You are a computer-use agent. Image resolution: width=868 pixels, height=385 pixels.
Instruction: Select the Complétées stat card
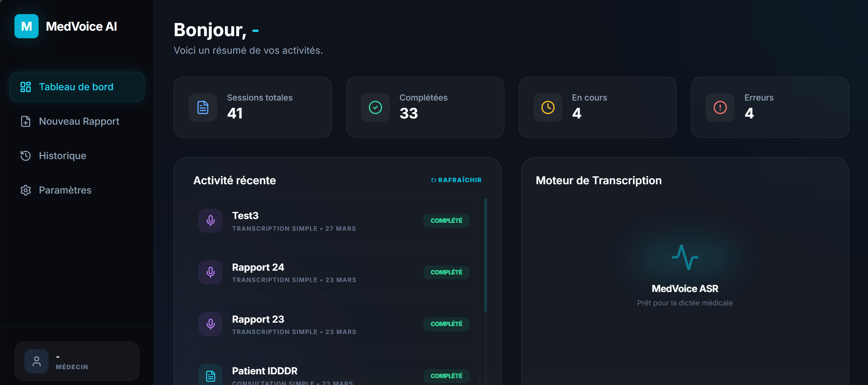tap(425, 107)
